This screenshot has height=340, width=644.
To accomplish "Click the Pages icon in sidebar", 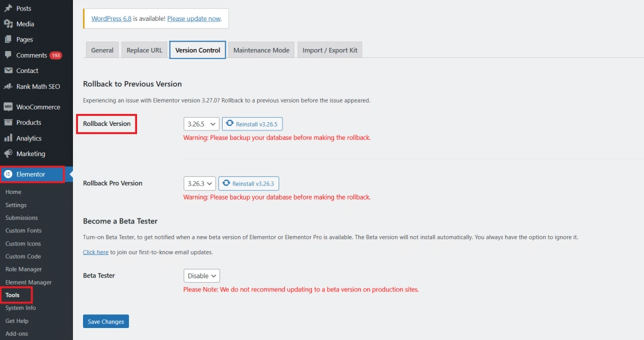I will 8,40.
